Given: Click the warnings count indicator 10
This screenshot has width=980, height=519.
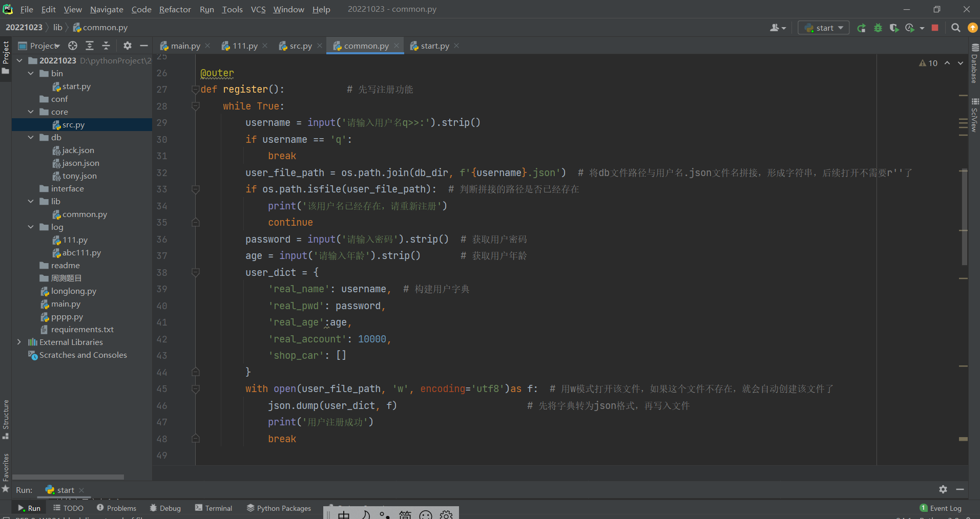Looking at the screenshot, I should pos(928,63).
